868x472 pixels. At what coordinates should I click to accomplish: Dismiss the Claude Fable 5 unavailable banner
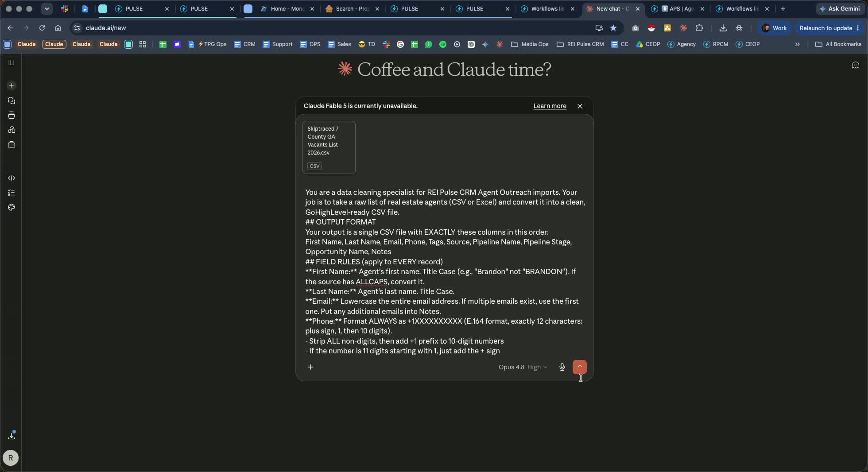click(580, 106)
